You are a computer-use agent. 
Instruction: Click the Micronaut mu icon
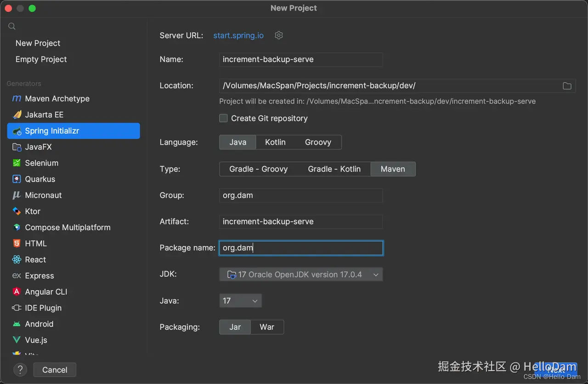pos(17,195)
